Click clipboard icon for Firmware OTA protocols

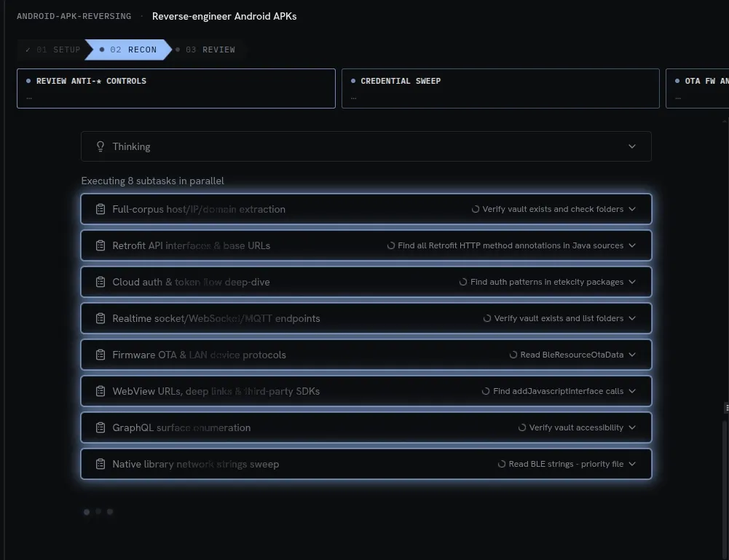coord(101,355)
